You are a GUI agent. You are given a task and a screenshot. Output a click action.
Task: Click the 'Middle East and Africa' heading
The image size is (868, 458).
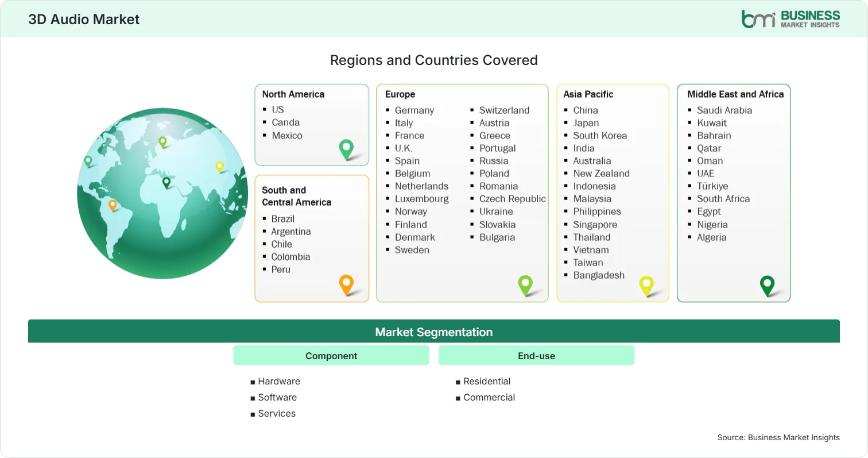[735, 94]
